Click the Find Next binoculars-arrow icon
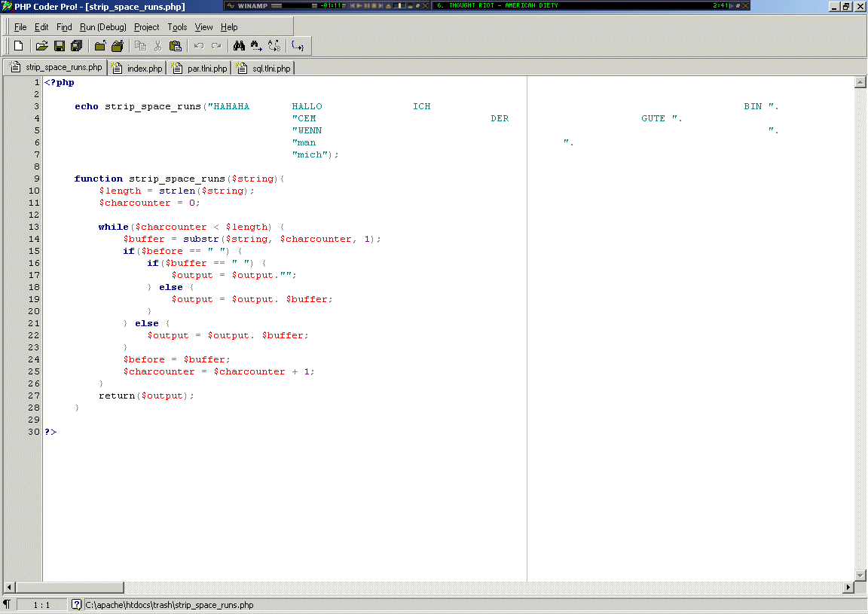This screenshot has width=868, height=614. tap(257, 46)
